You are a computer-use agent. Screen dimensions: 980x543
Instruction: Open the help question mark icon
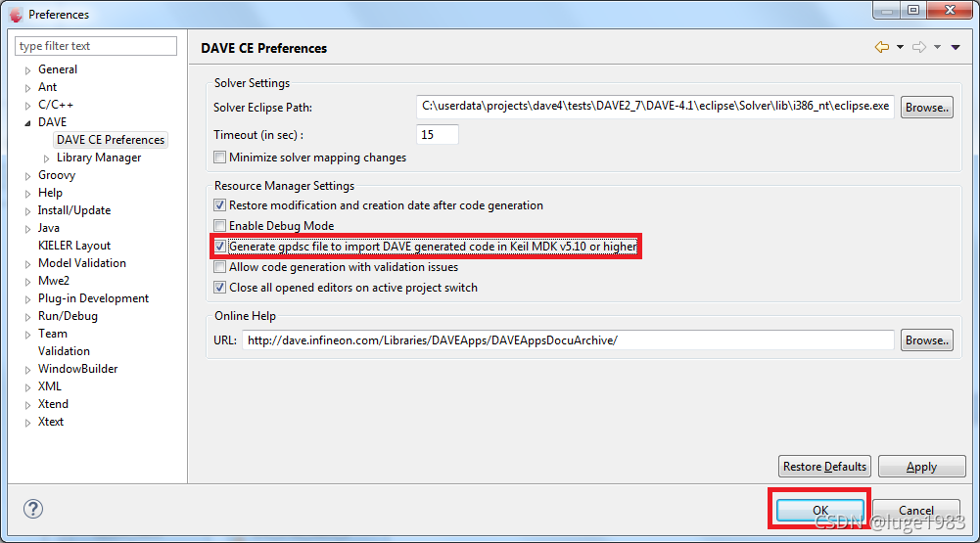(33, 509)
